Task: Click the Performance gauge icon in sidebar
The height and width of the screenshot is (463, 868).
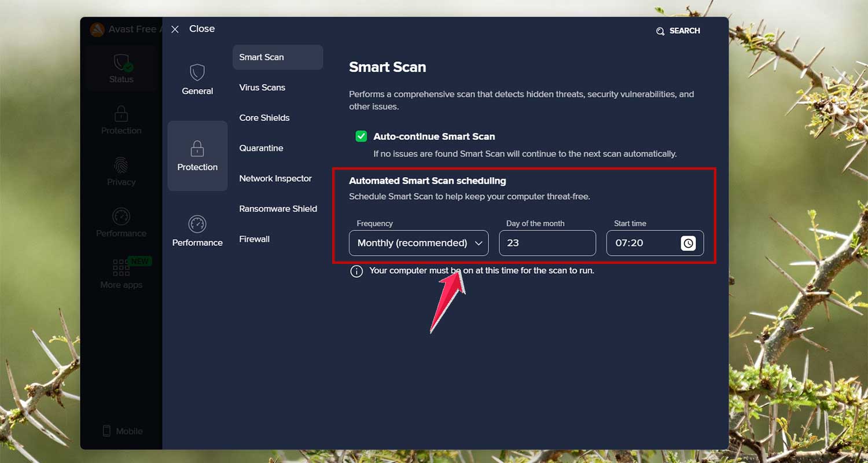Action: tap(121, 217)
